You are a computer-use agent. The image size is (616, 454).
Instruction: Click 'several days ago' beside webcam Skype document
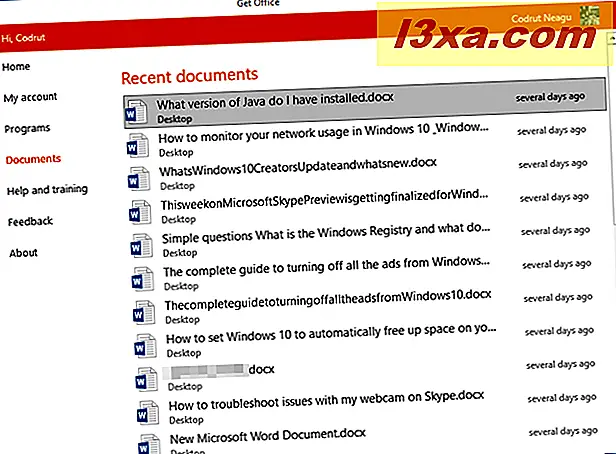tap(562, 398)
